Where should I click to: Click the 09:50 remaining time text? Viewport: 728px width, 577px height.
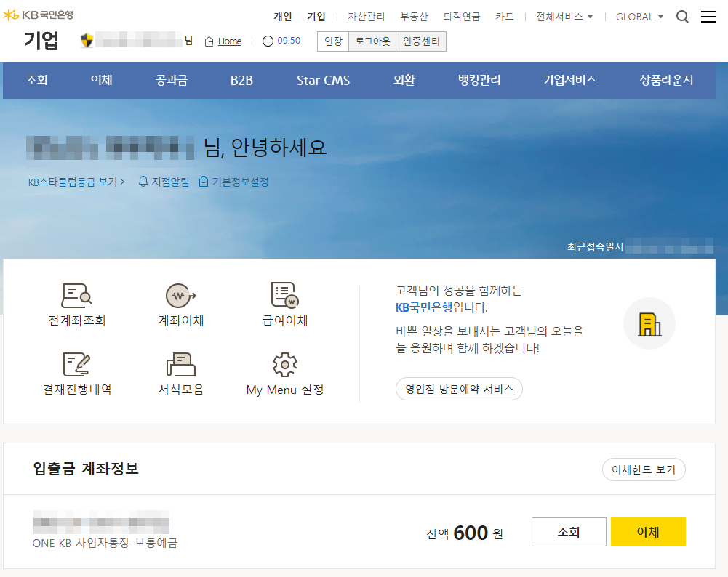(289, 41)
